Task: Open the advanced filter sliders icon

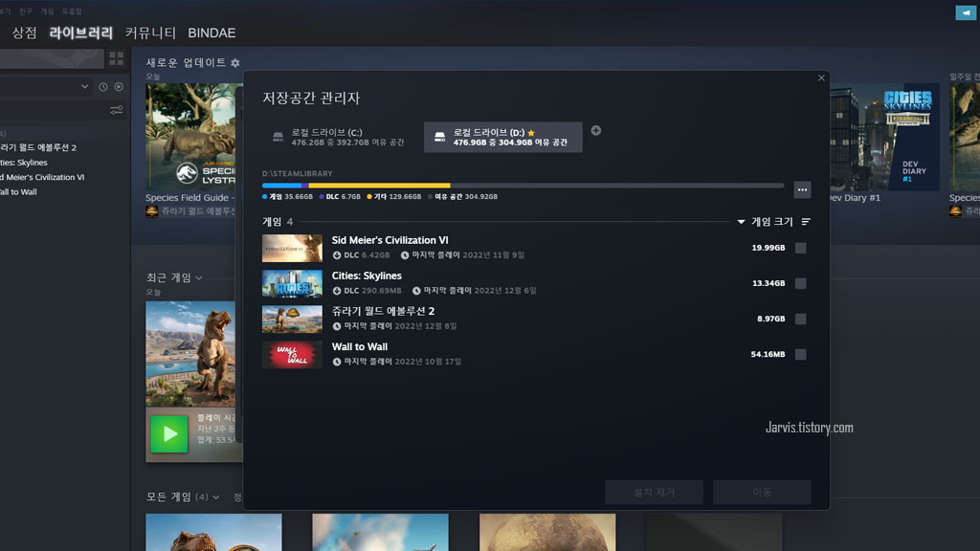Action: [116, 110]
